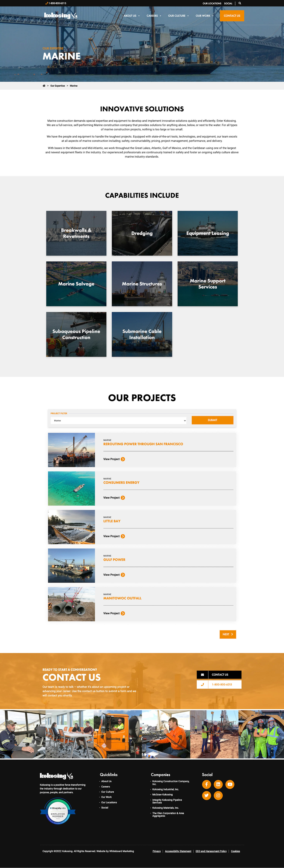Open Marine Salvage capability card
The image size is (284, 868).
pyautogui.click(x=76, y=284)
